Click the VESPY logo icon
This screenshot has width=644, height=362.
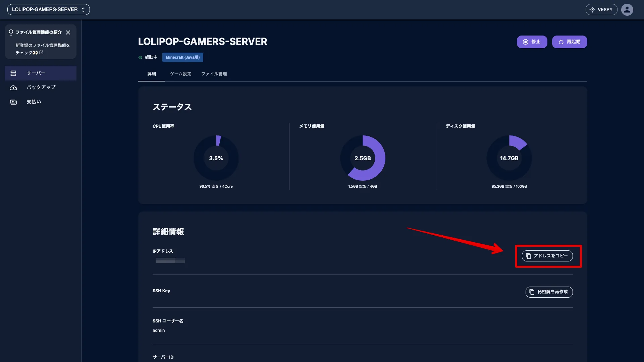point(592,9)
